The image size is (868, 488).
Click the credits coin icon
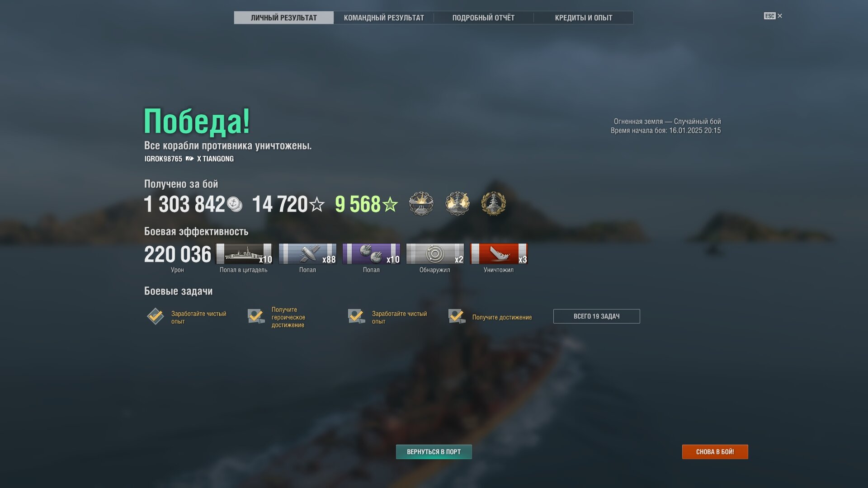(x=234, y=204)
